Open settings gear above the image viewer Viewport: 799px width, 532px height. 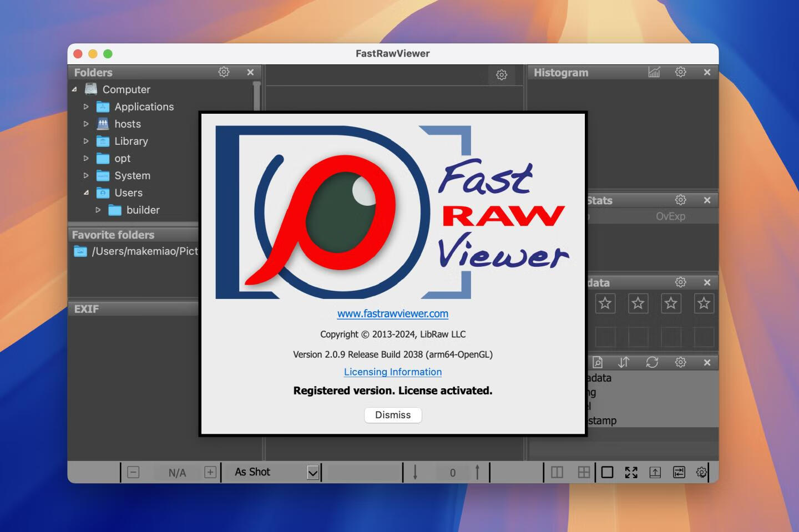coord(502,75)
